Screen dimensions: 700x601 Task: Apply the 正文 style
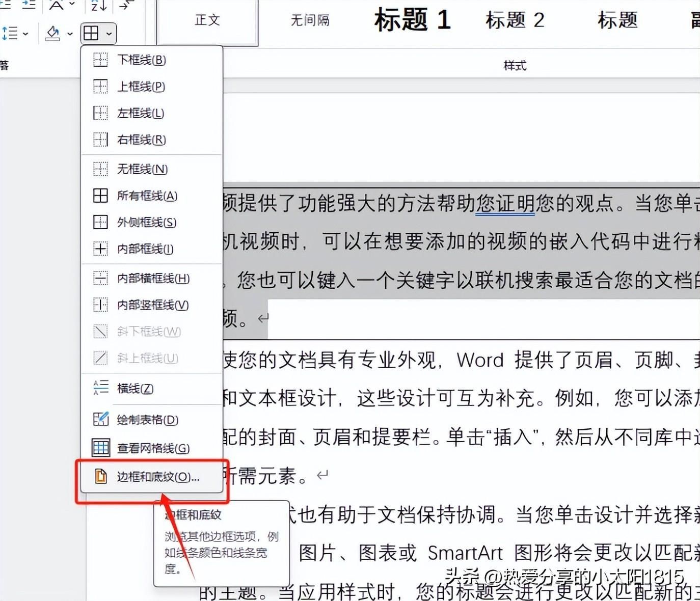tap(207, 20)
